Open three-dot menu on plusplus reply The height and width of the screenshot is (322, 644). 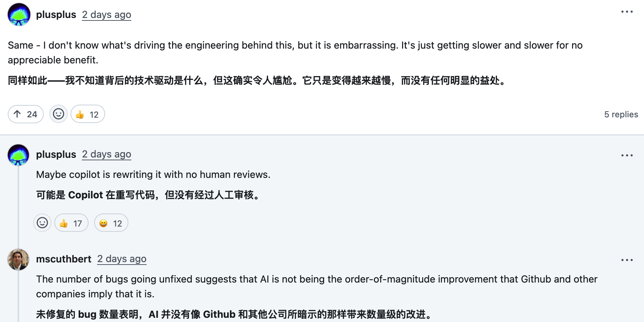click(627, 155)
